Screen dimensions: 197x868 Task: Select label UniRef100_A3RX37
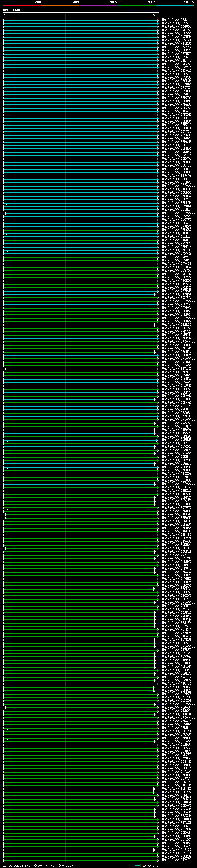177,572
